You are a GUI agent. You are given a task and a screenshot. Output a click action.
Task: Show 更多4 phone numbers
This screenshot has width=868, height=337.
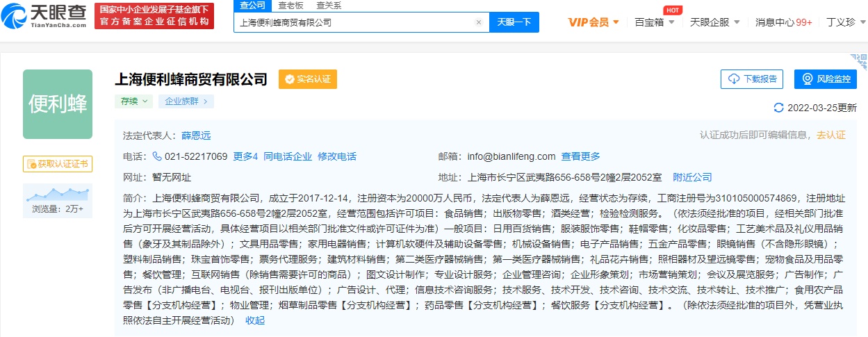[x=245, y=156]
